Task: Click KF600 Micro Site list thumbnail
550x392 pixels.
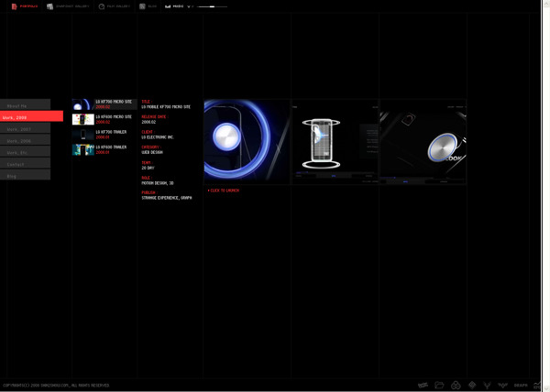Action: click(x=82, y=119)
